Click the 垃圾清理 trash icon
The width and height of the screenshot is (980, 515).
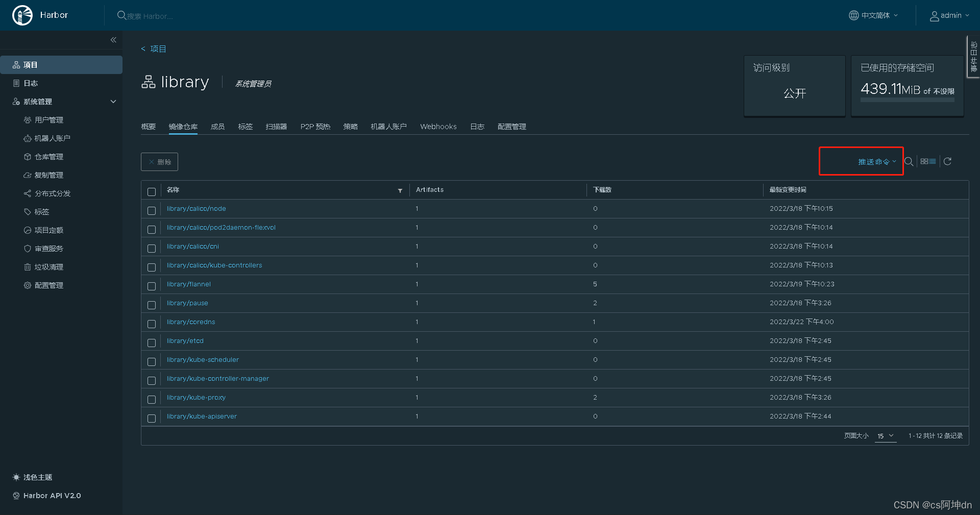[x=28, y=267]
